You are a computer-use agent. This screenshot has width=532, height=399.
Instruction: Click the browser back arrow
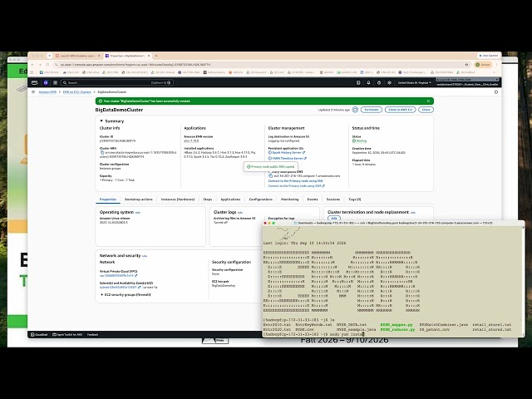(32, 65)
